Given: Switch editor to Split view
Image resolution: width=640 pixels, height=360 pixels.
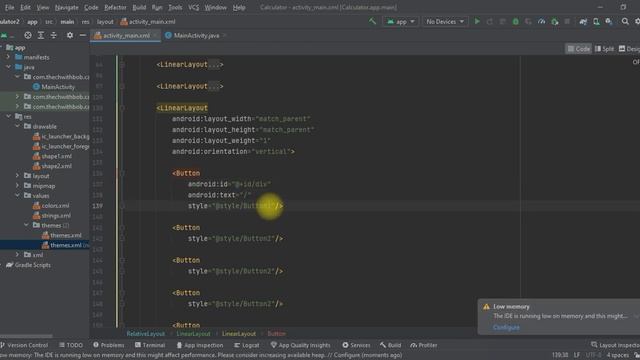Looking at the screenshot, I should tap(604, 49).
